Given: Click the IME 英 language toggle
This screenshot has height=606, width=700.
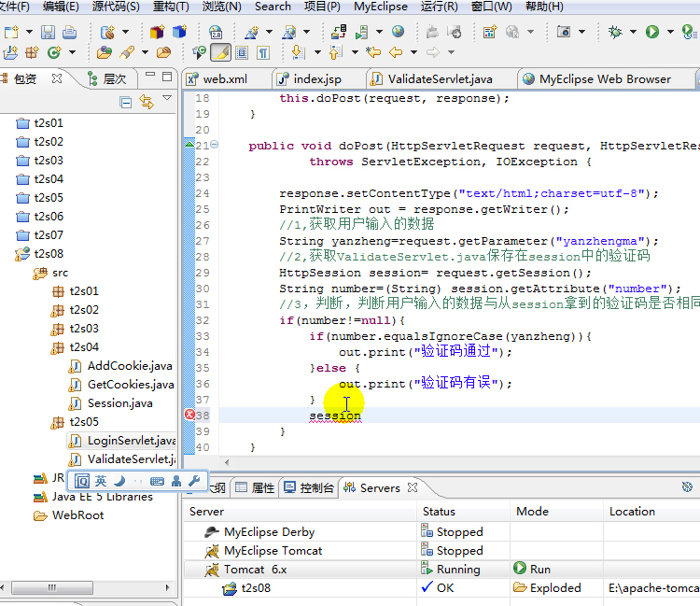Looking at the screenshot, I should [x=101, y=481].
